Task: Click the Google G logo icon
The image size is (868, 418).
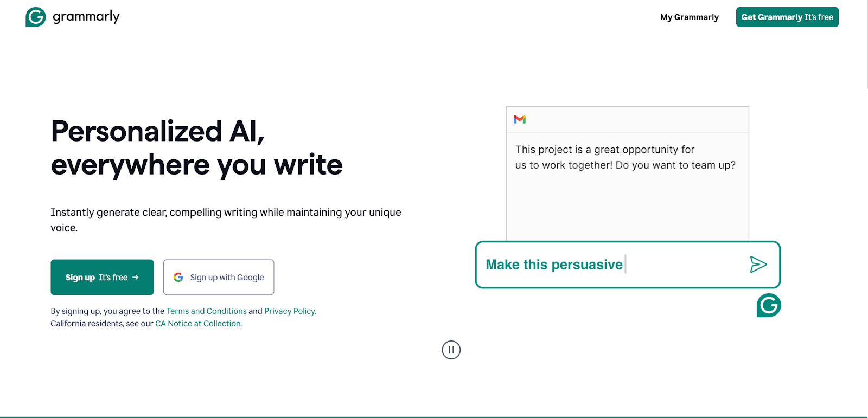Action: [178, 278]
